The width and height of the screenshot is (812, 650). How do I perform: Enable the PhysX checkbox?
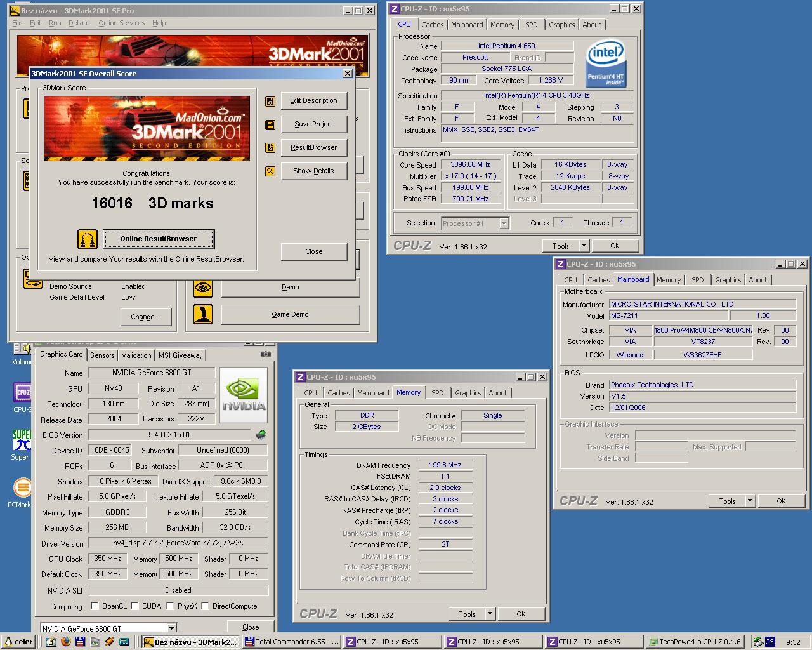(x=170, y=606)
